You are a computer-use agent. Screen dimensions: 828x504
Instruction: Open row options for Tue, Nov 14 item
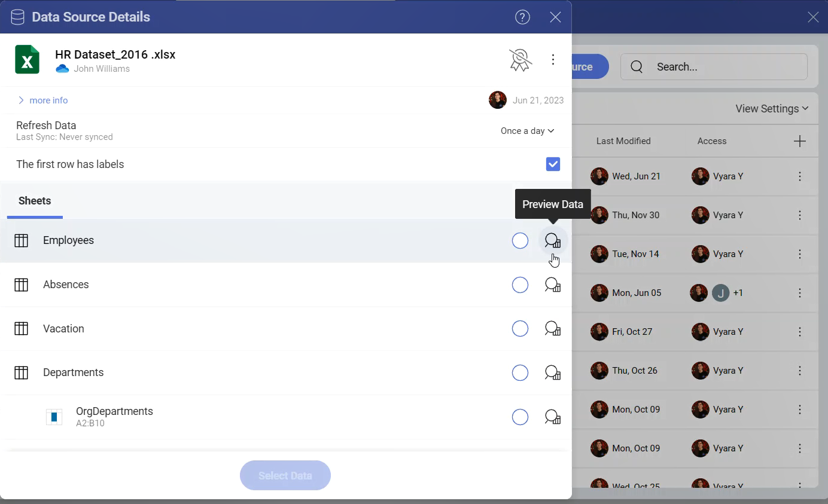tap(800, 254)
